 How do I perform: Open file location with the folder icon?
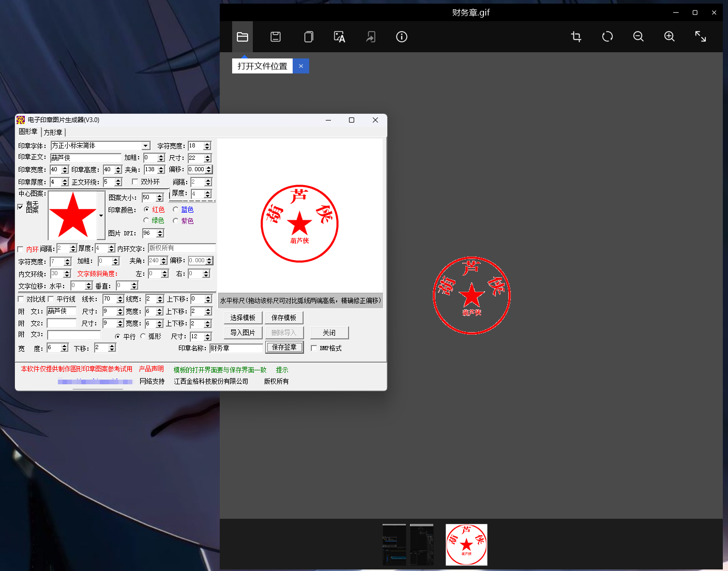[x=242, y=37]
